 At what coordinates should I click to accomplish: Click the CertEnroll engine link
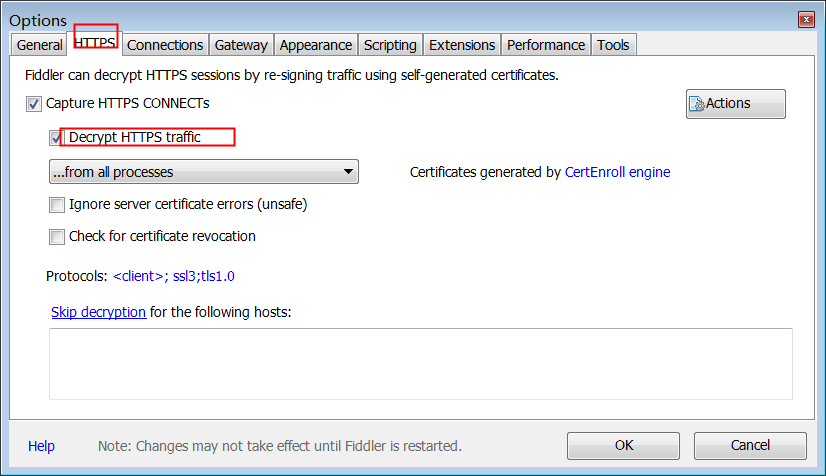(617, 172)
